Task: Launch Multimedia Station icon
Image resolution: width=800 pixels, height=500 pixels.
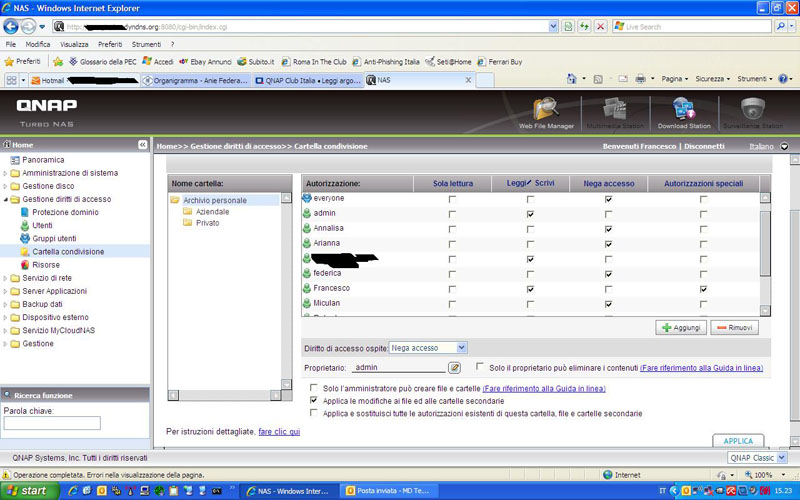Action: point(615,112)
